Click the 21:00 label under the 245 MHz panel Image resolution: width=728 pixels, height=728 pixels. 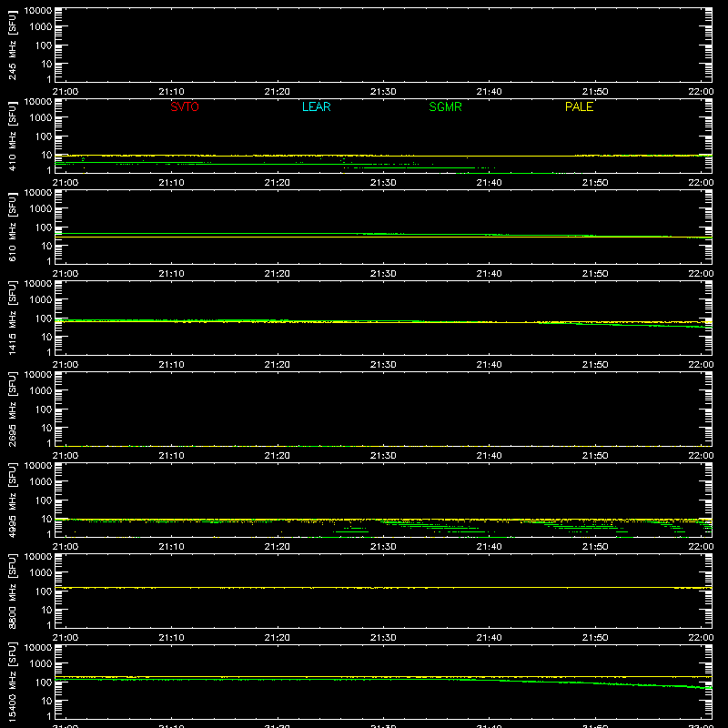pyautogui.click(x=66, y=92)
